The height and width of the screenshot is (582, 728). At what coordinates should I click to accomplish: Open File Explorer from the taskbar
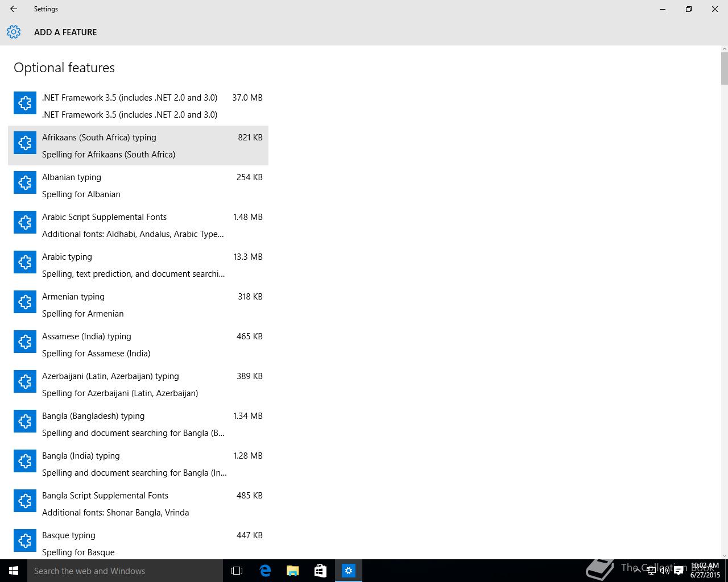(293, 571)
